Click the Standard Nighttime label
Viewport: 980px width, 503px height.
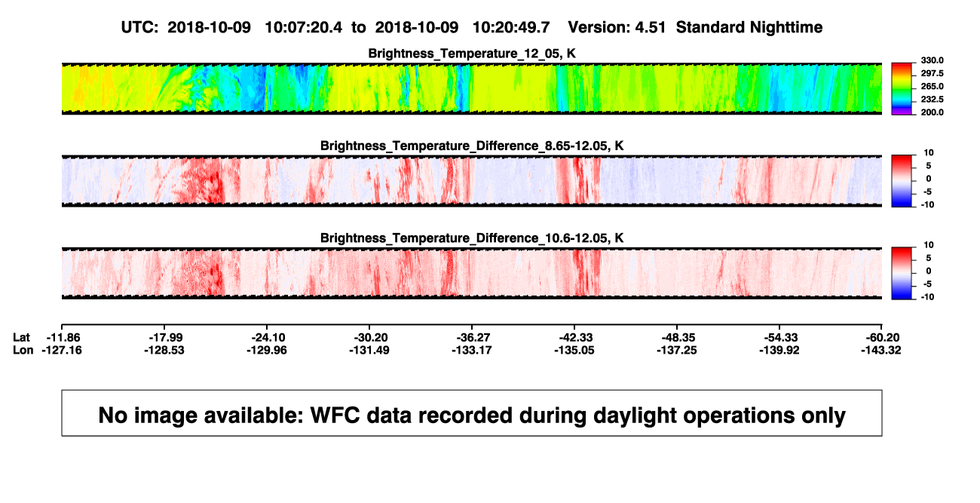tap(749, 27)
